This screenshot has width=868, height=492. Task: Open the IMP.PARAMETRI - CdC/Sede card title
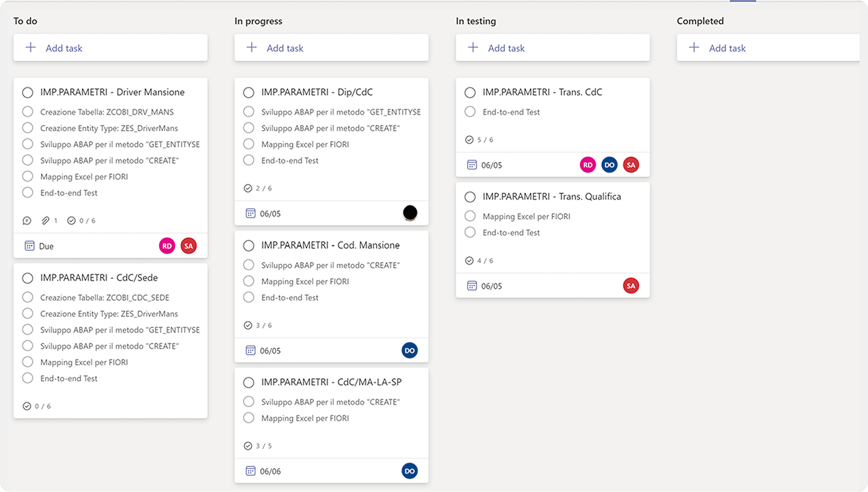point(99,278)
